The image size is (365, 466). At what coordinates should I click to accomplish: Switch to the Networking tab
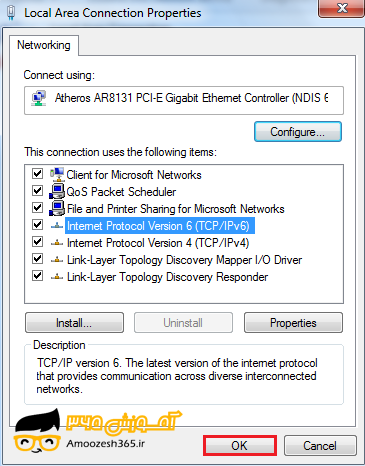pyautogui.click(x=44, y=45)
